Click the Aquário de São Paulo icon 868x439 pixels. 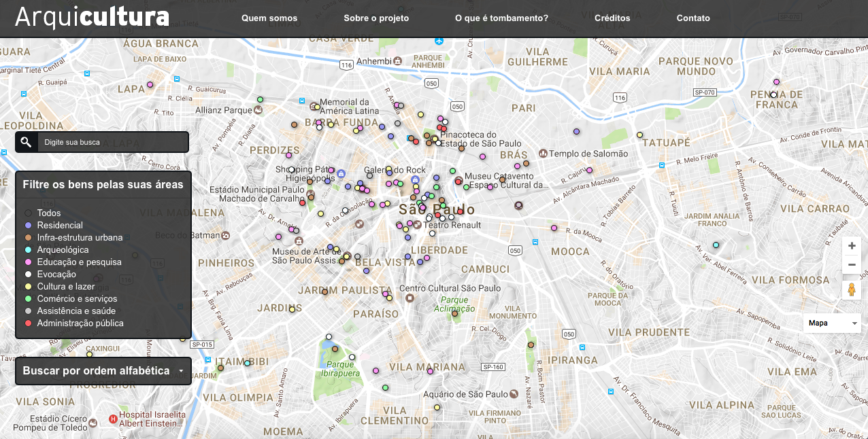(515, 394)
